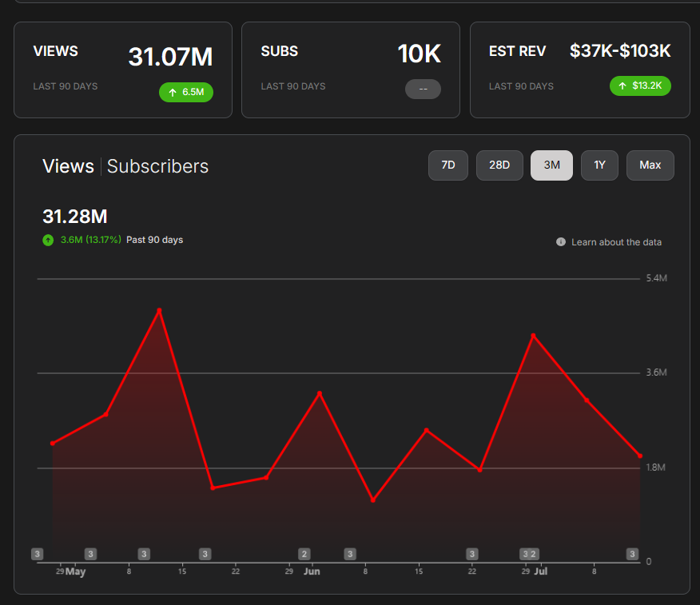Select the 7D time range
Viewport: 700px width, 605px height.
point(448,165)
